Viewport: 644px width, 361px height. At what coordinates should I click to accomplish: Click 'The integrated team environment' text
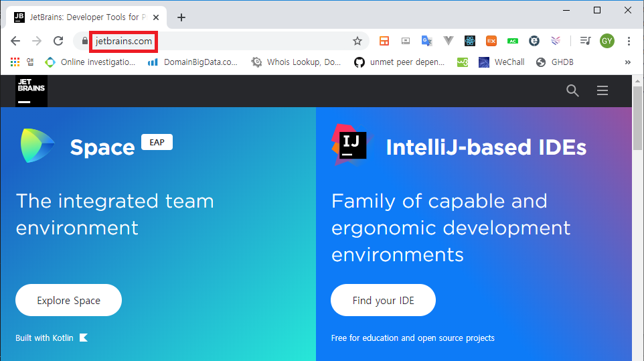pos(114,214)
